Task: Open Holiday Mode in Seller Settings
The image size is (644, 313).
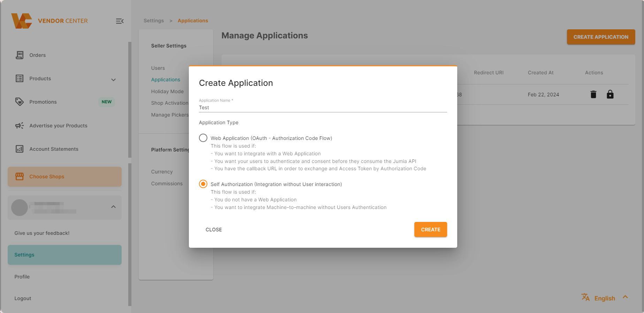Action: 167,91
